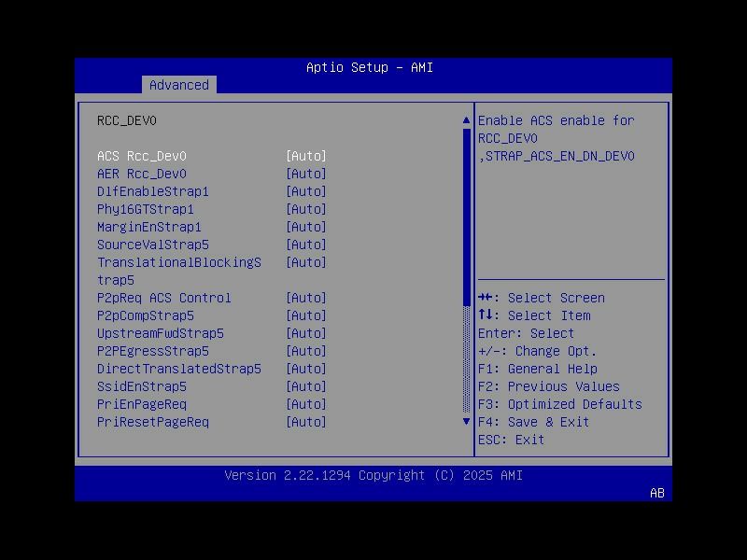Click the Version 2.22.1294 copyright footer
Screen dimensions: 747x560
pyautogui.click(x=373, y=475)
